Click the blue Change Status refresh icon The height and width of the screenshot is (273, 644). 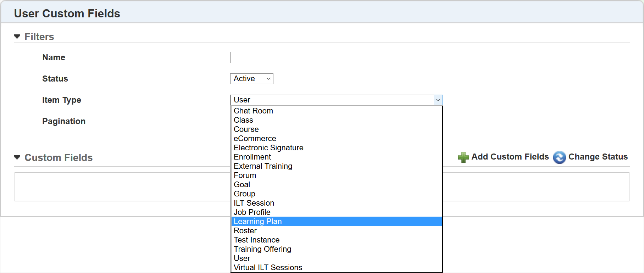pos(559,157)
